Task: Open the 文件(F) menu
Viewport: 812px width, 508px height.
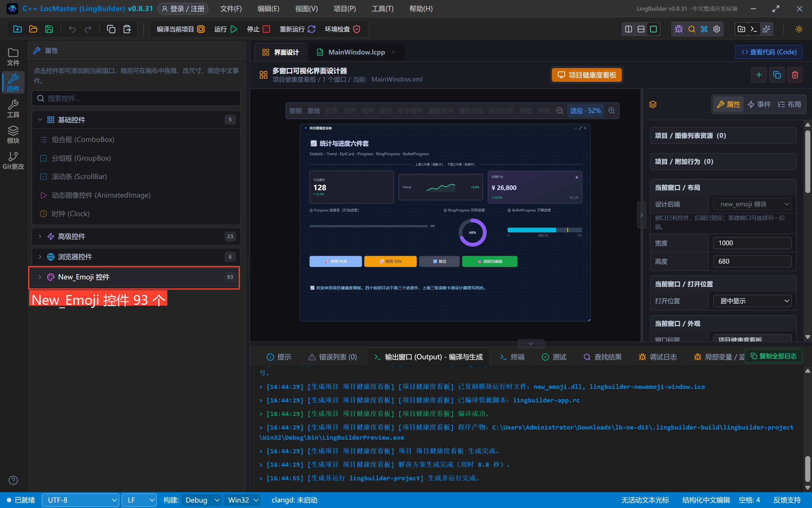Action: click(231, 9)
